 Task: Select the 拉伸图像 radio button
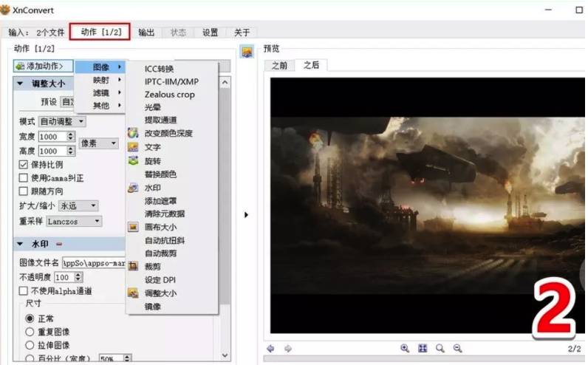[x=30, y=345]
